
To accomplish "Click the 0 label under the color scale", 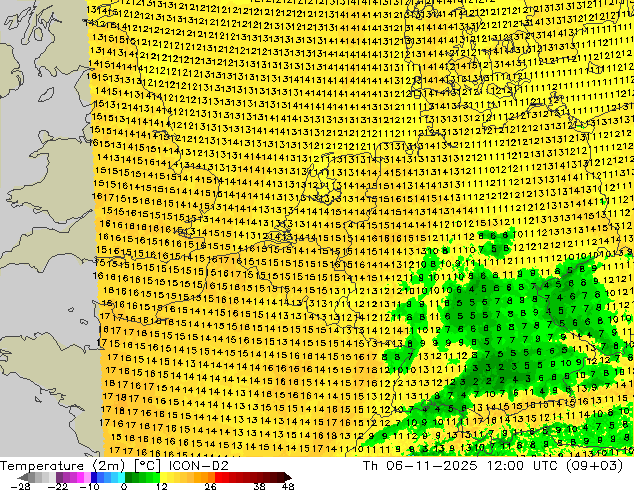I will pos(124,486).
